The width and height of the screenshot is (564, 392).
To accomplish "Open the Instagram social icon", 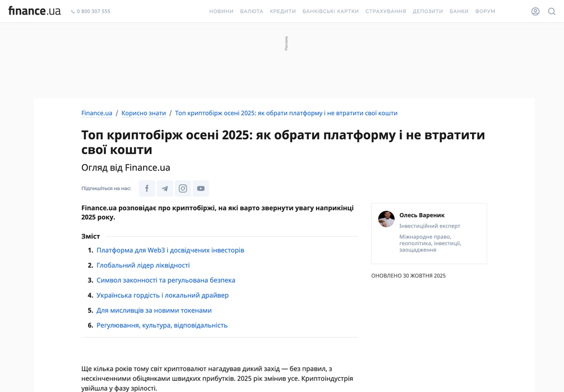I will tap(183, 188).
